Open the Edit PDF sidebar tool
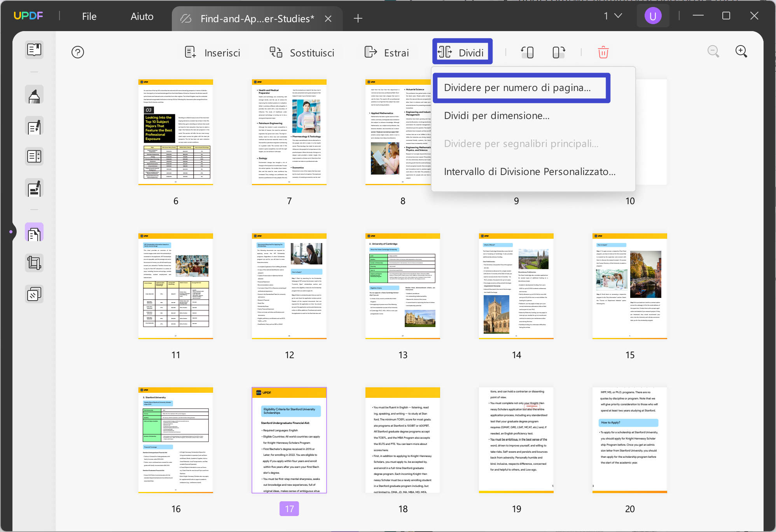 click(34, 126)
